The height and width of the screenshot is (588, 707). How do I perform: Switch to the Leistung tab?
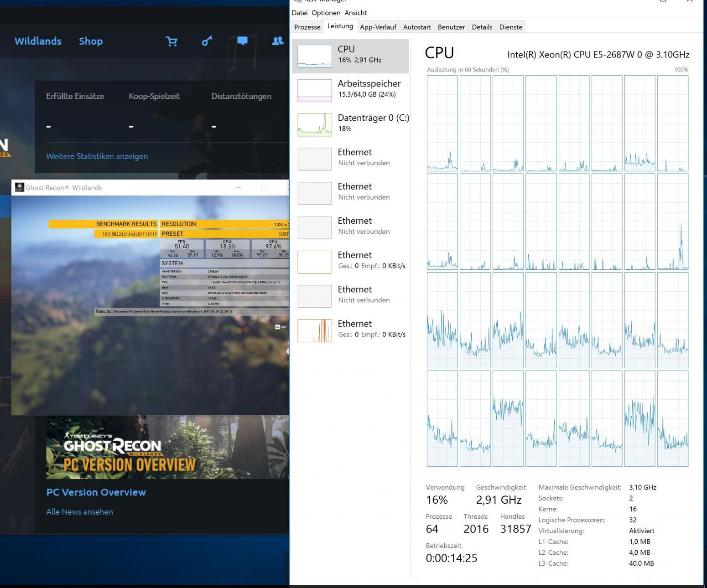pos(340,26)
